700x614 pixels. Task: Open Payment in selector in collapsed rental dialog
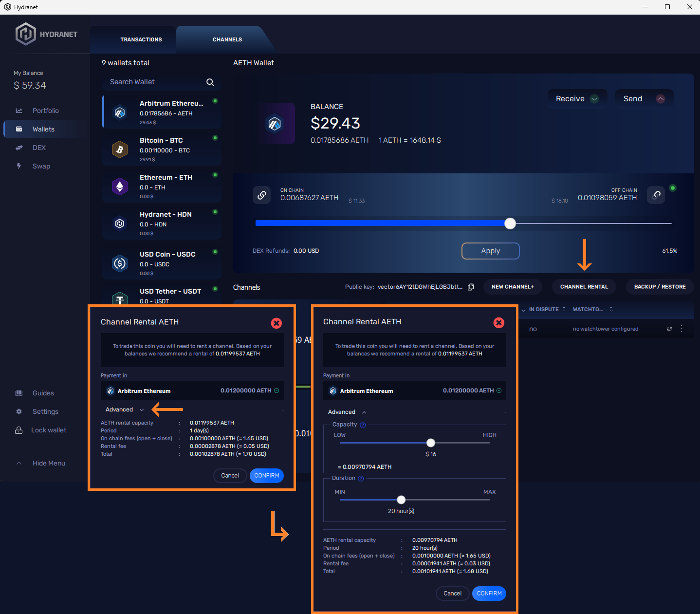(192, 391)
